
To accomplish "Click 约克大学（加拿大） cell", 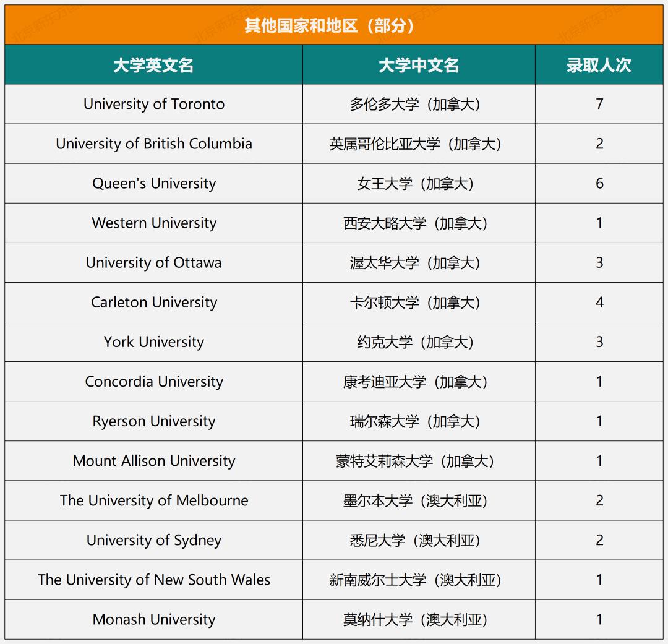I will [419, 342].
